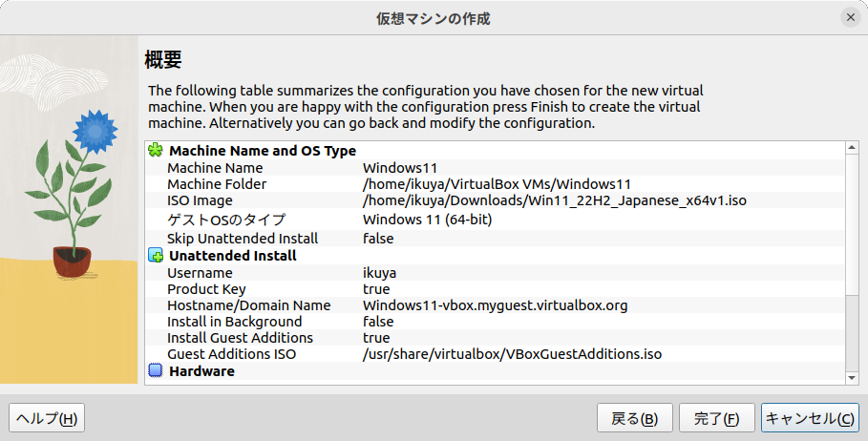
Task: Click the 仮想マシンの作成 window title
Action: 434,18
